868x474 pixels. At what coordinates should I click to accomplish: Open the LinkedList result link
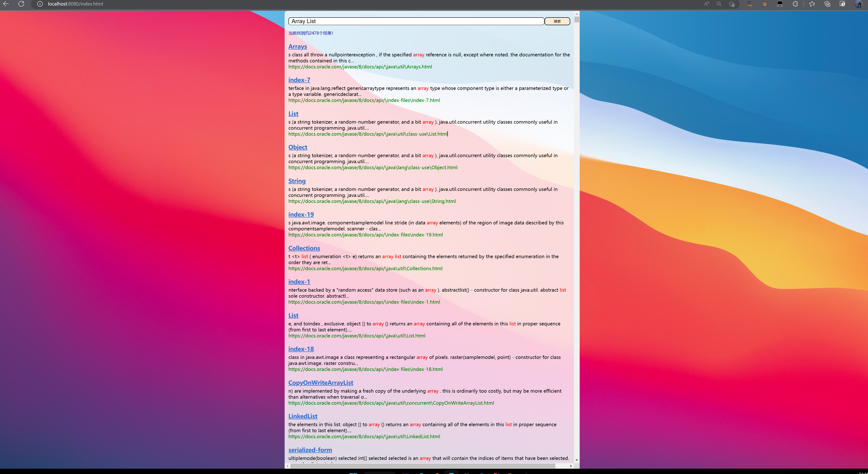coord(303,416)
